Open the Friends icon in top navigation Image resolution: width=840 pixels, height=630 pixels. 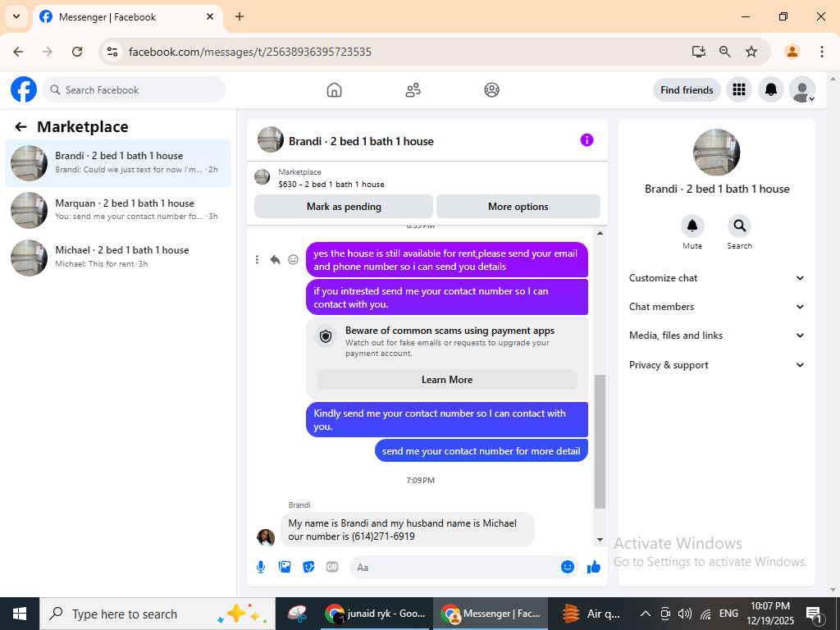[413, 90]
